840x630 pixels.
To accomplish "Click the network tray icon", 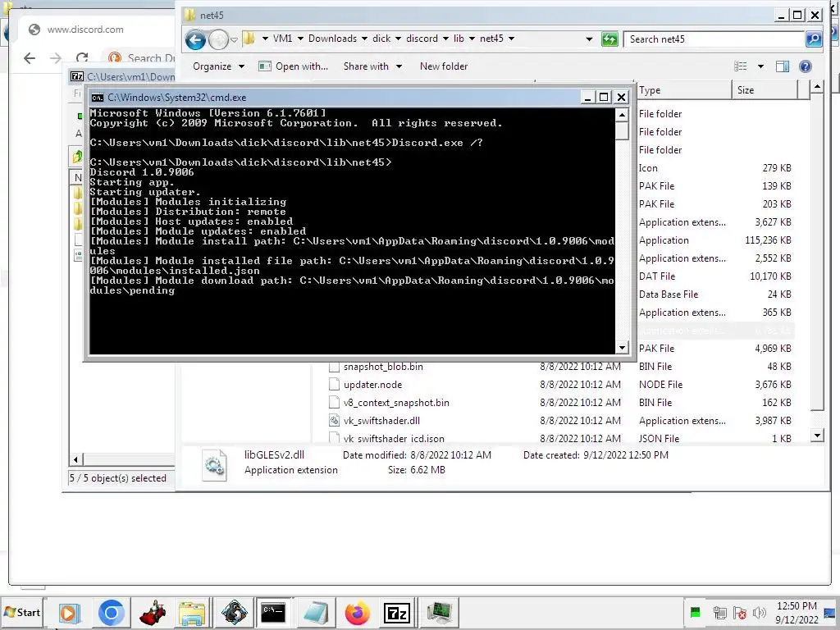I will pos(720,612).
